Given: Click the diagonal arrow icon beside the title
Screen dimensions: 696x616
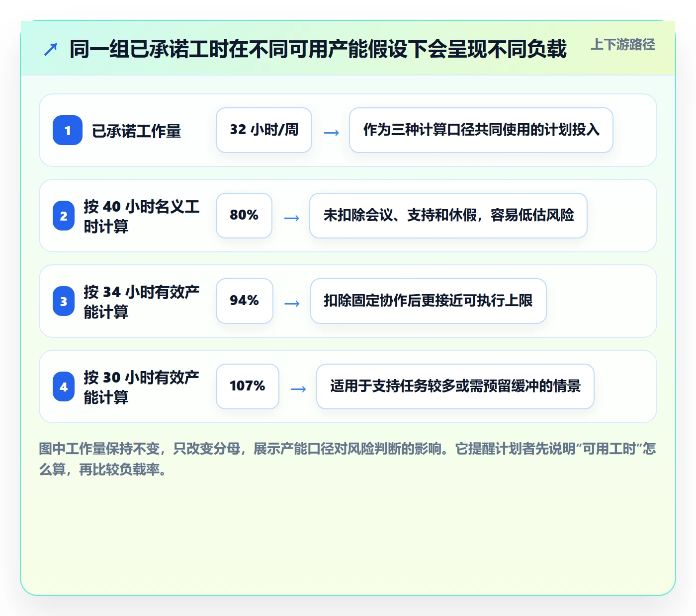Looking at the screenshot, I should click(x=51, y=49).
